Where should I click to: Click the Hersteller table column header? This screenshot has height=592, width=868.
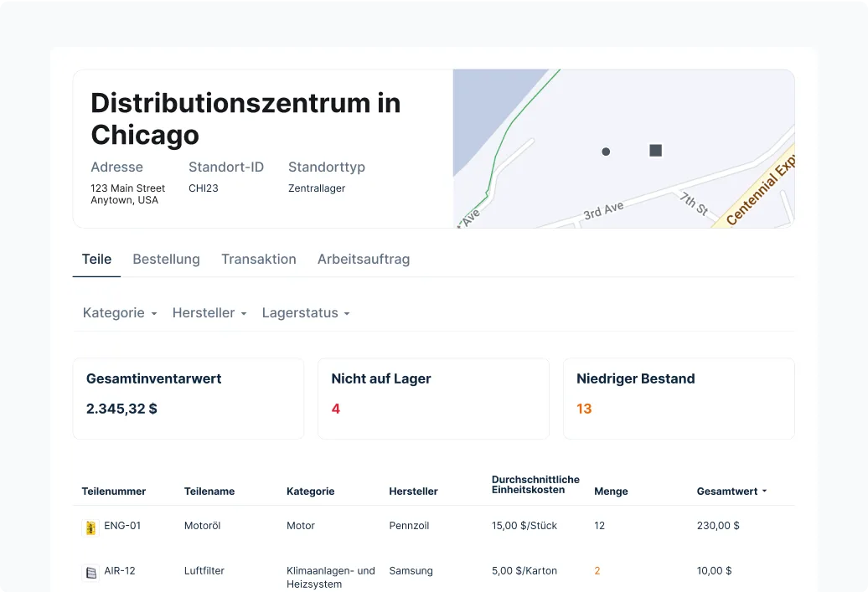[x=413, y=492]
